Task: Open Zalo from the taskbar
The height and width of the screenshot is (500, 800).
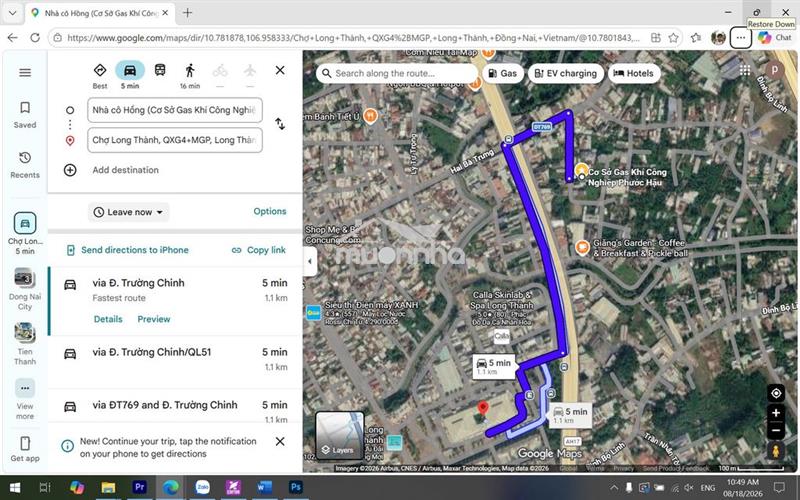Action: (x=203, y=488)
